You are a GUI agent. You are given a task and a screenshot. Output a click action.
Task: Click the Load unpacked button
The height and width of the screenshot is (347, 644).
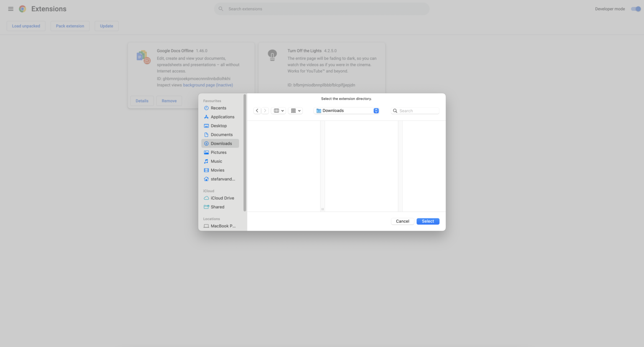pyautogui.click(x=26, y=26)
